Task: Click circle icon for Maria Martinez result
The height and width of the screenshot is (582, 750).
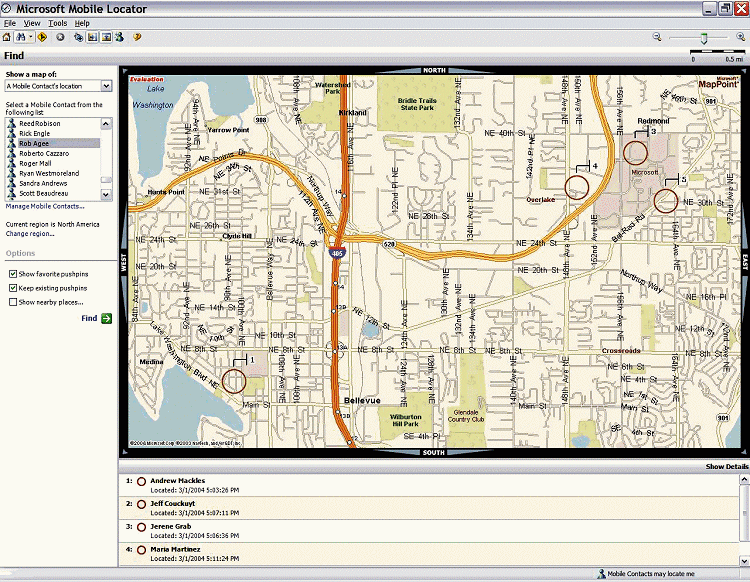Action: (x=141, y=550)
